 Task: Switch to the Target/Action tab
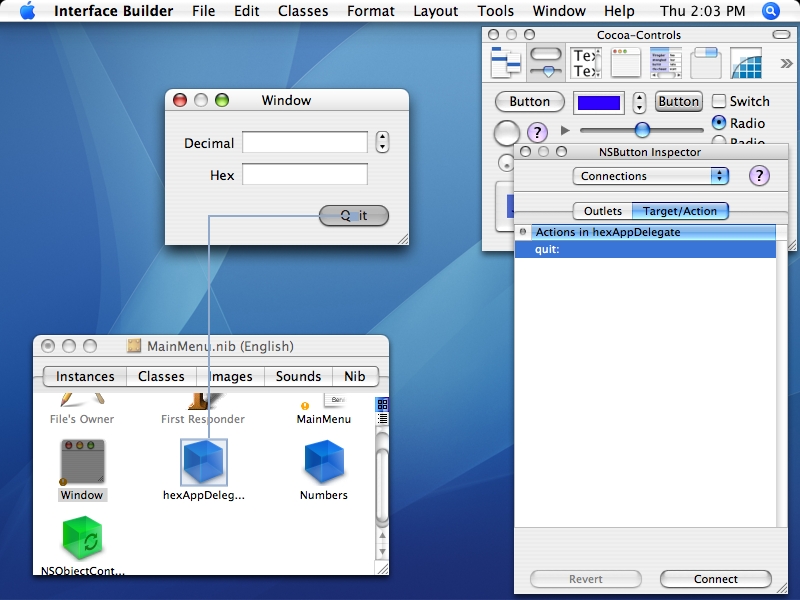680,211
